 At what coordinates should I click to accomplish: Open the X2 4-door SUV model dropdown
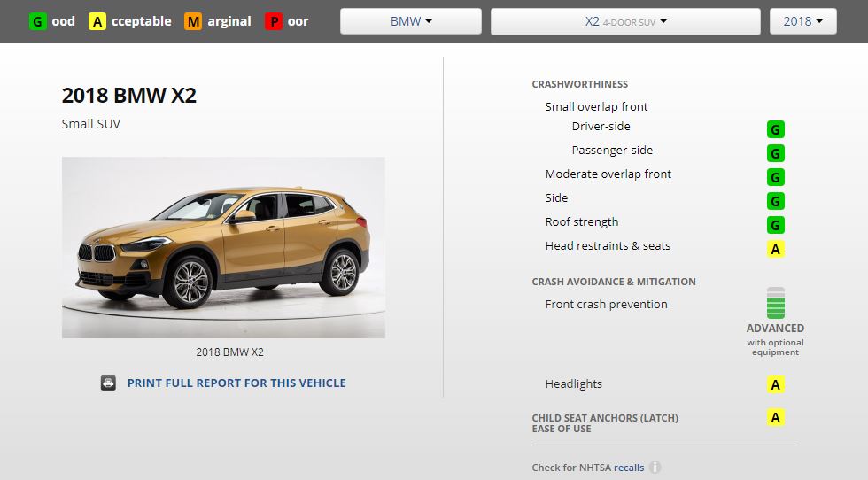(625, 21)
